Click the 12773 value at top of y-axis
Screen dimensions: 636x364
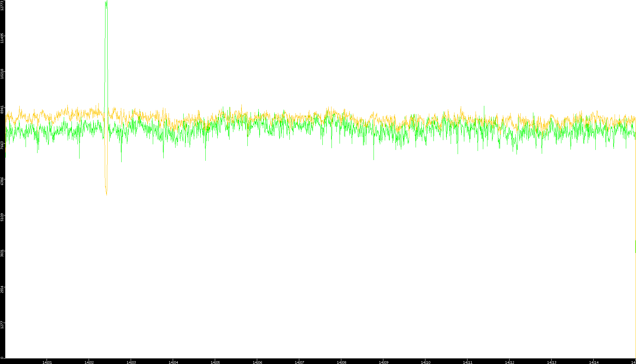[2, 6]
